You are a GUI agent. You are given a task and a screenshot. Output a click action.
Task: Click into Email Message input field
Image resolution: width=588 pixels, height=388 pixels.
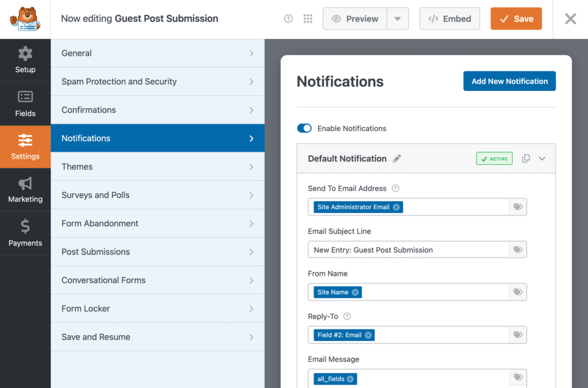408,378
